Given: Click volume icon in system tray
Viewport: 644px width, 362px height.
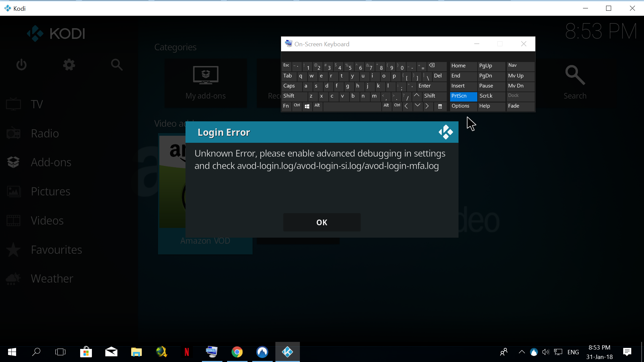Looking at the screenshot, I should coord(546,352).
